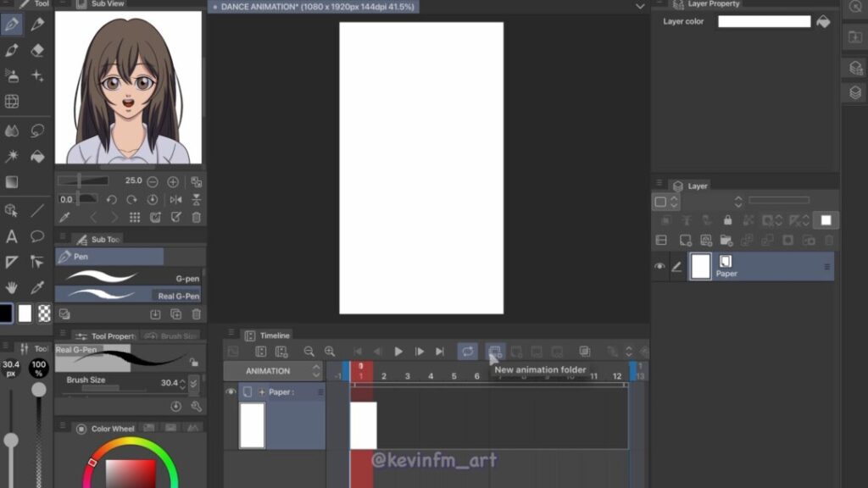
Task: Select the Eyedropper tool in the toolbar
Action: coord(37,287)
